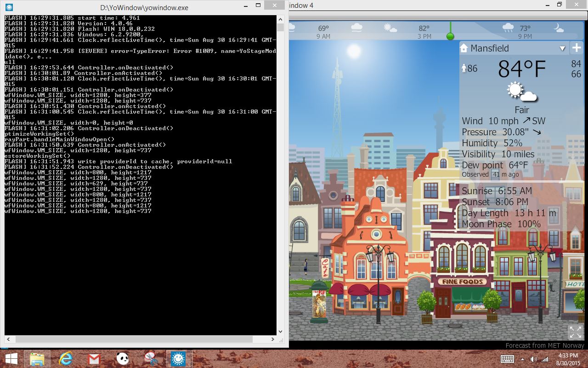Click the fullscreen expand icon
Screen dimensions: 588x368
tap(575, 331)
